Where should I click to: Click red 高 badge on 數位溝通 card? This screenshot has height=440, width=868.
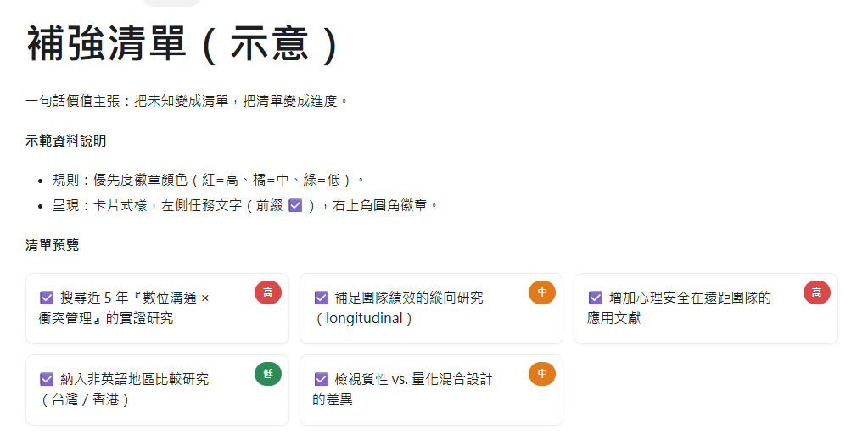click(x=268, y=292)
